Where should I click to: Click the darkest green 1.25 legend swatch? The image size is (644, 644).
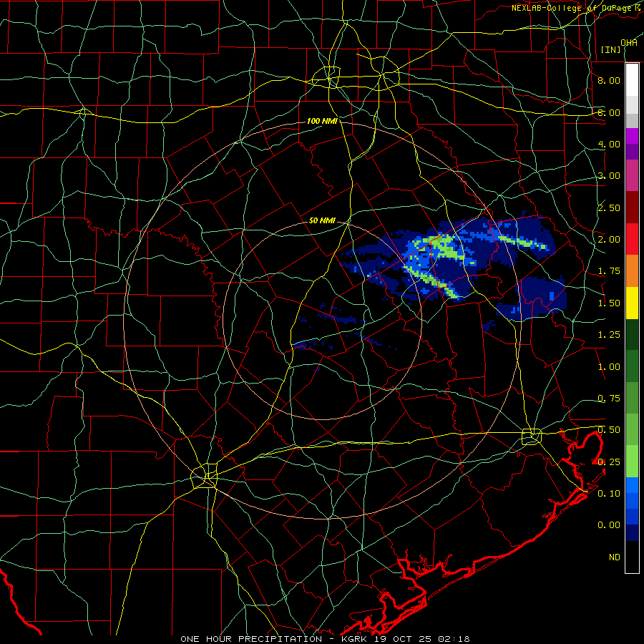click(x=632, y=334)
